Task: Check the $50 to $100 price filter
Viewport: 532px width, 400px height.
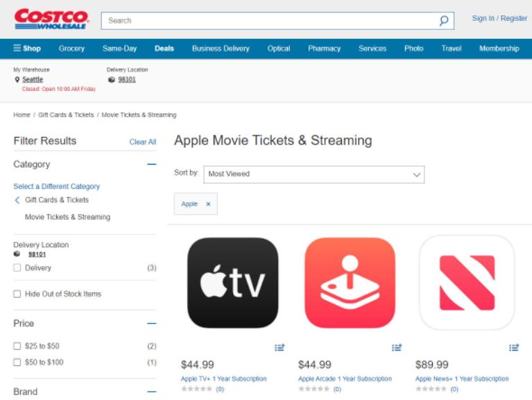Action: (17, 362)
